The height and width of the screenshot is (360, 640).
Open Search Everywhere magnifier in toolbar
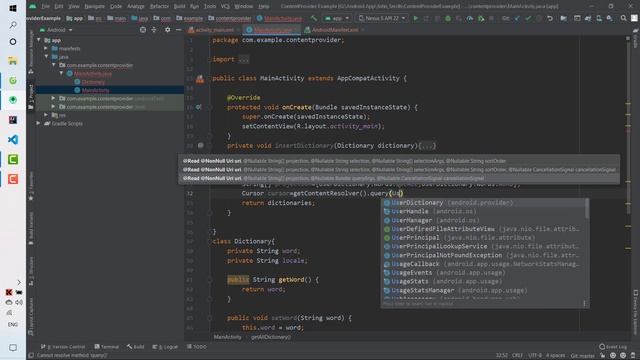pyautogui.click(x=623, y=18)
